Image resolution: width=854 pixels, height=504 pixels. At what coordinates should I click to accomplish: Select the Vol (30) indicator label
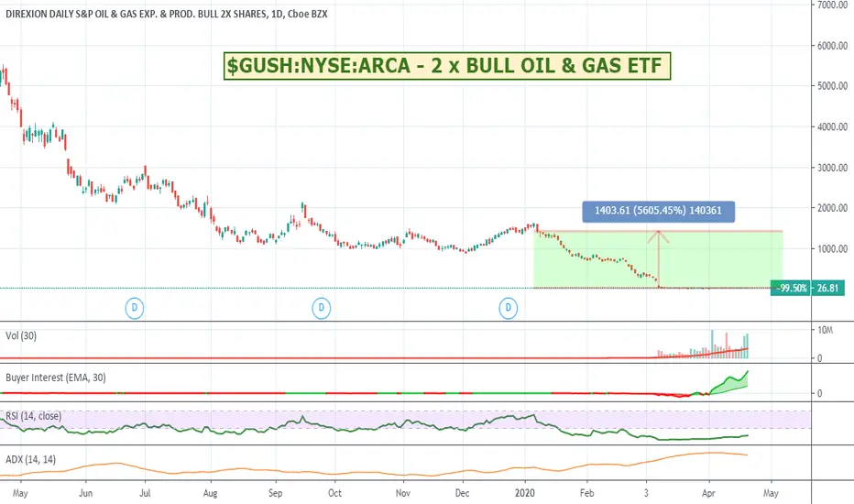21,336
